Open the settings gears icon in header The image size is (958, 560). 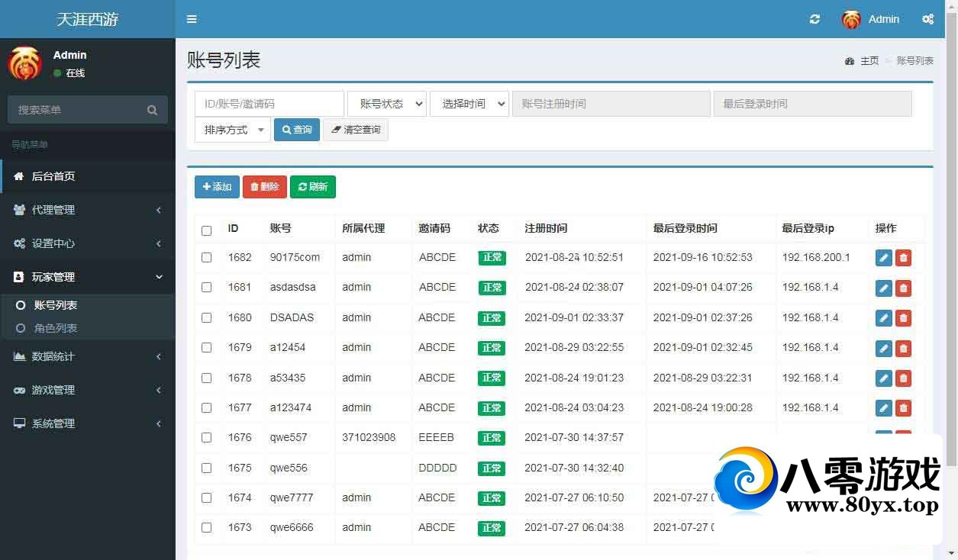[x=927, y=19]
